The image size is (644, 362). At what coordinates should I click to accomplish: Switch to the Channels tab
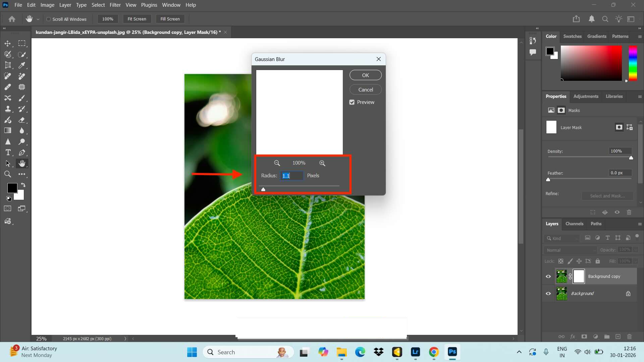click(x=574, y=224)
